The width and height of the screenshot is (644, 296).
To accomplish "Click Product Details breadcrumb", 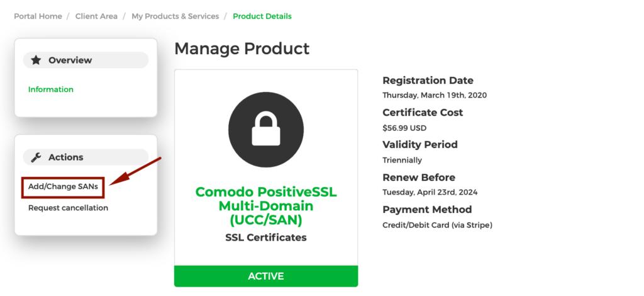I will (x=262, y=16).
